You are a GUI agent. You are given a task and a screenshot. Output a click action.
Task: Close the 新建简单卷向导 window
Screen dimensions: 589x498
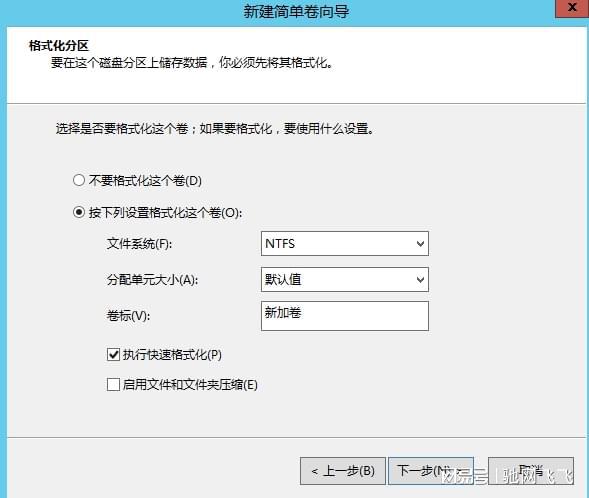click(x=572, y=8)
